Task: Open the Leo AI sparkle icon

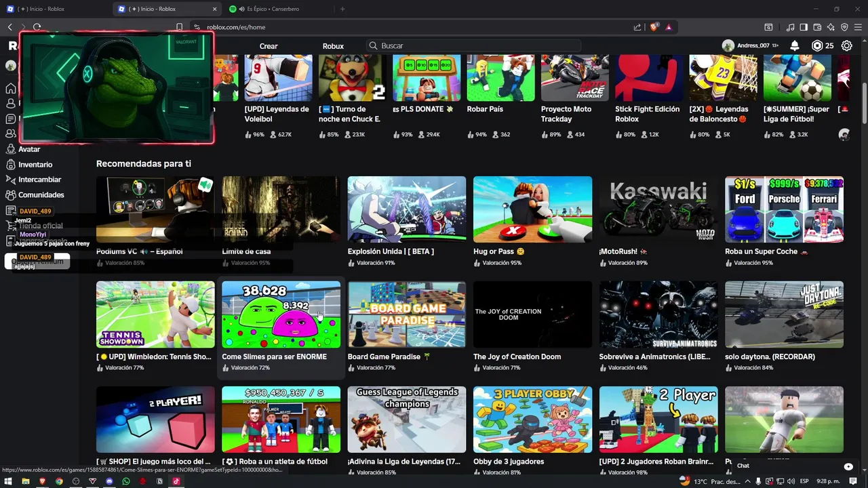Action: pos(831,27)
